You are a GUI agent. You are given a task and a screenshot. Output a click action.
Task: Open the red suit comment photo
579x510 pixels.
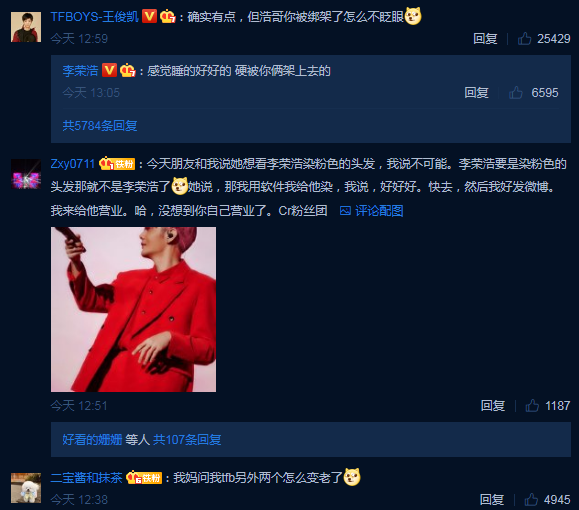tap(133, 309)
